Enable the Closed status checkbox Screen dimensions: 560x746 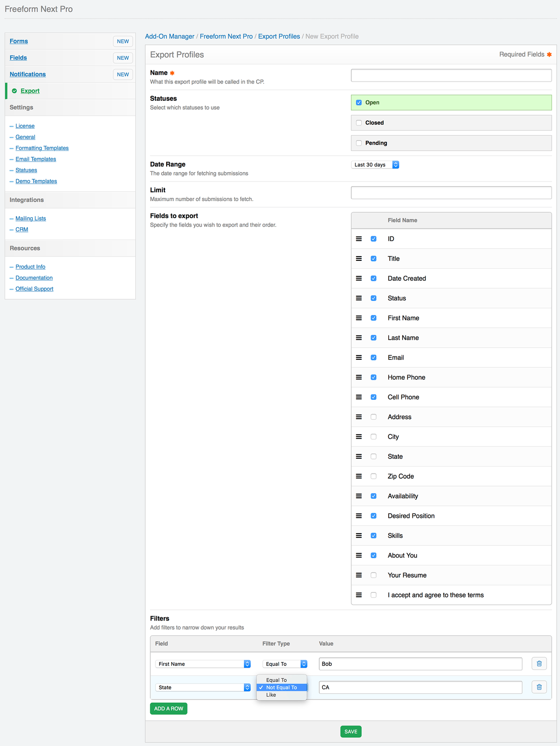tap(359, 123)
